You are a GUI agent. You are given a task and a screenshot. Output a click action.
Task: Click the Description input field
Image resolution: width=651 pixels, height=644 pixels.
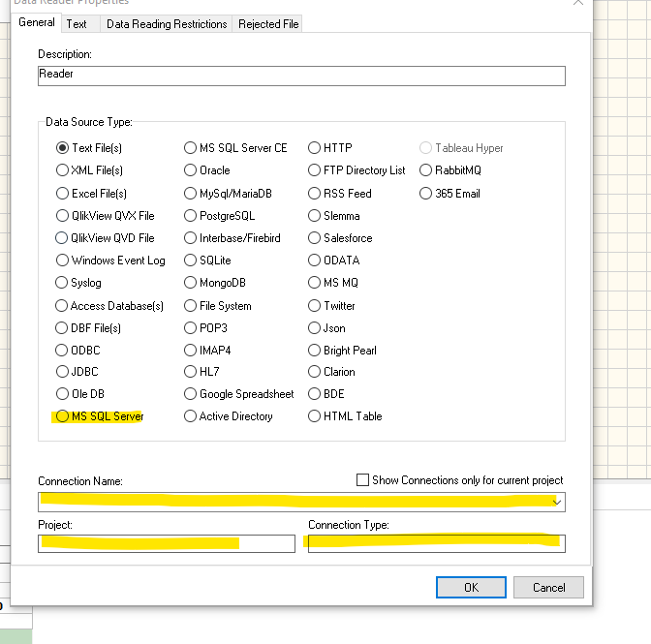coord(301,76)
